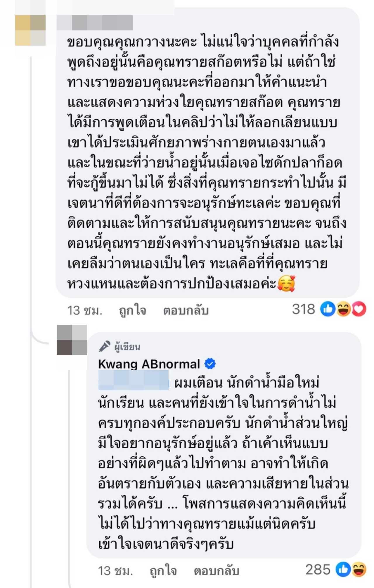
Task: Click the blue thumbs-up reaction beside 285
Action: coord(343,569)
